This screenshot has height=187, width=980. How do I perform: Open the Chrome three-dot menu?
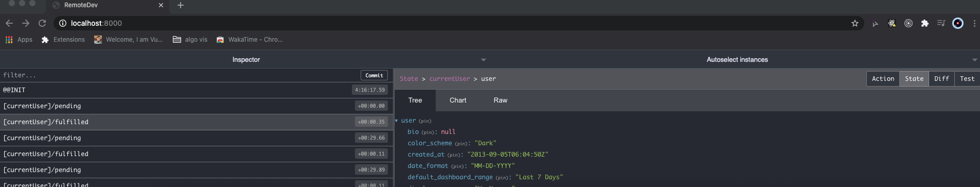(x=974, y=23)
